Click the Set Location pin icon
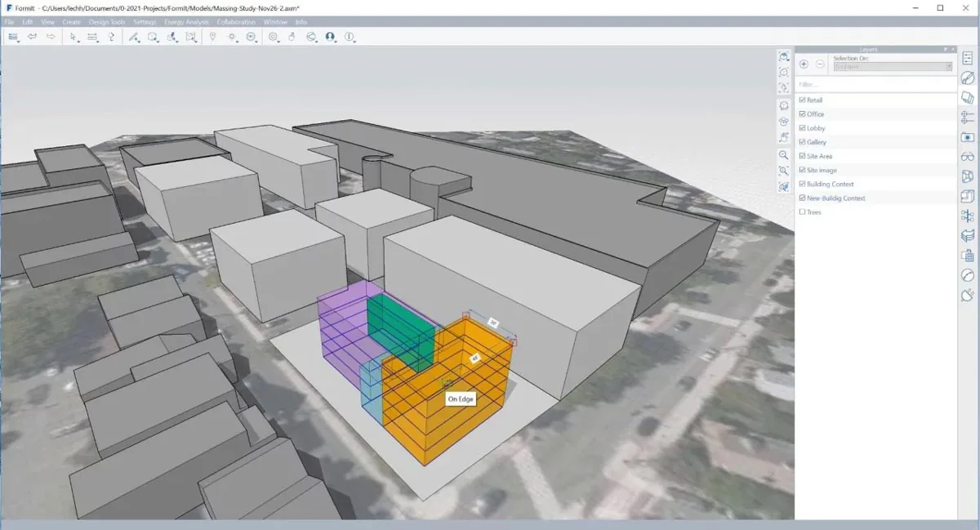The image size is (980, 530). [x=212, y=37]
